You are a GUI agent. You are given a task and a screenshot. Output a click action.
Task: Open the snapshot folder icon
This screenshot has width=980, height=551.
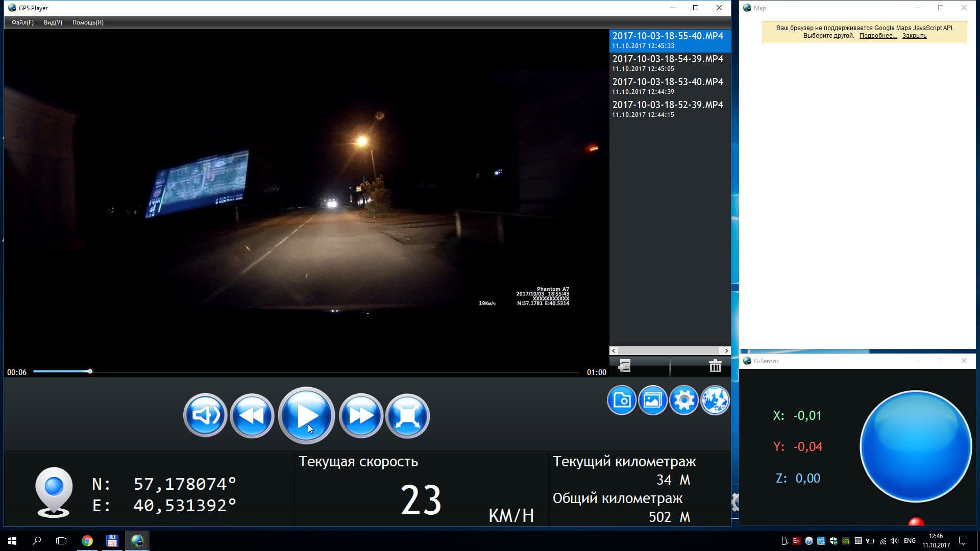coord(621,400)
